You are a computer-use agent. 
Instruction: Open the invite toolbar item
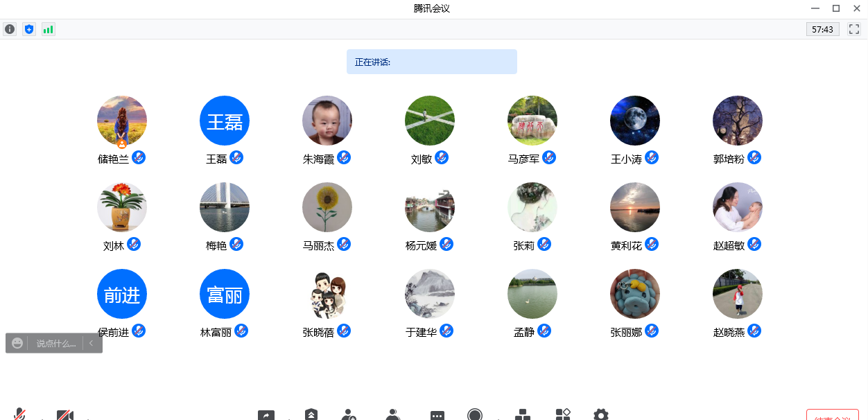coord(349,414)
